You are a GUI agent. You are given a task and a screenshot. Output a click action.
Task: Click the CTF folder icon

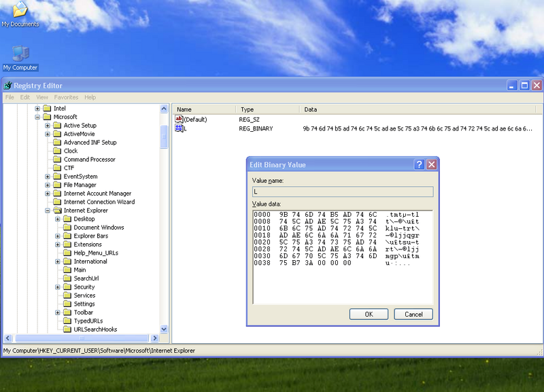[x=57, y=168]
